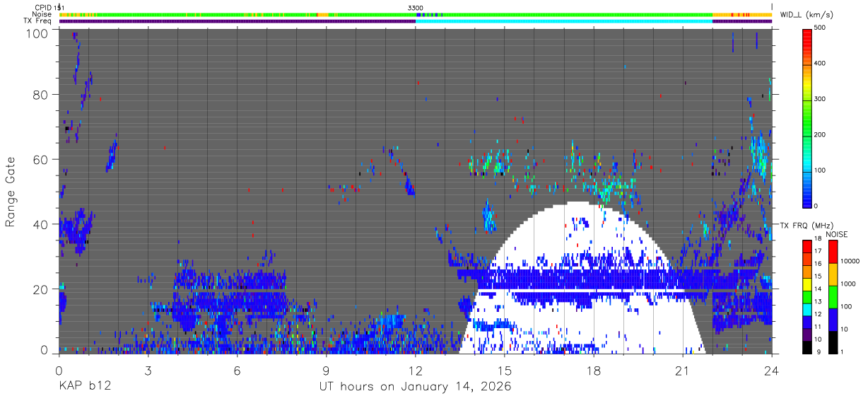
Task: Click the spectral width rainbow colorbar
Action: 807,117
